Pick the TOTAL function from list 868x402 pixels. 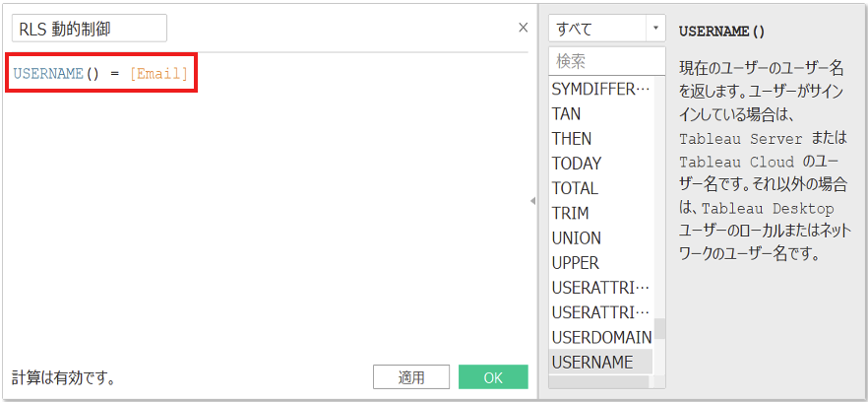575,188
